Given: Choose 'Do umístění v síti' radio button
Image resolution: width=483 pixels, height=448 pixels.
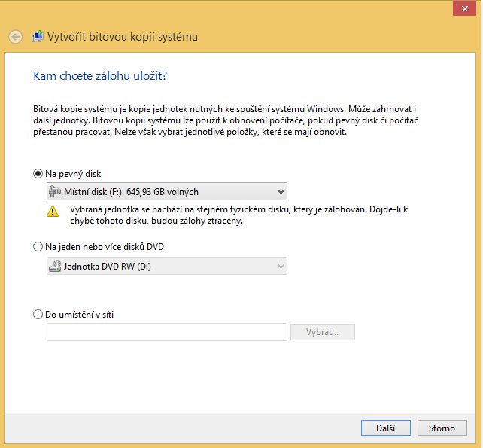Looking at the screenshot, I should pyautogui.click(x=38, y=315).
